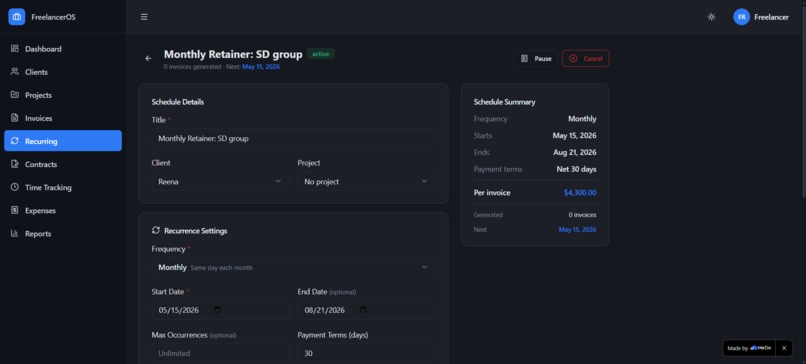Edit the Title input field
The image size is (806, 364).
[x=293, y=138]
